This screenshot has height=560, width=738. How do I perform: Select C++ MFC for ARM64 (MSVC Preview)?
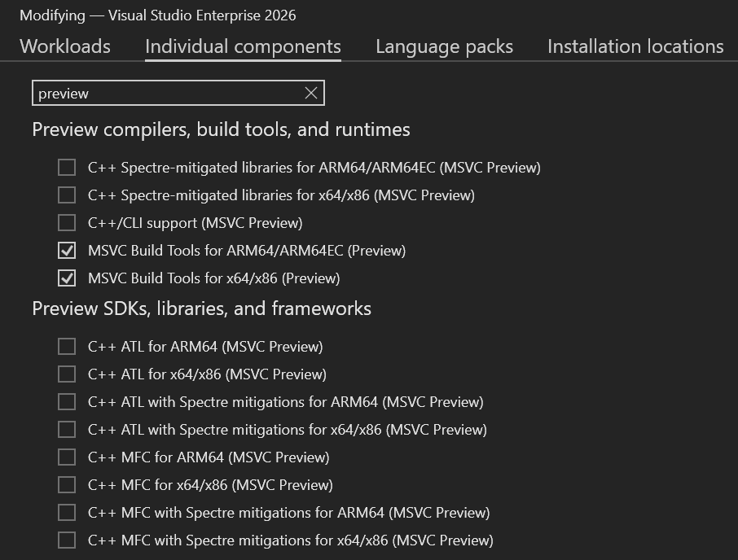tap(66, 457)
